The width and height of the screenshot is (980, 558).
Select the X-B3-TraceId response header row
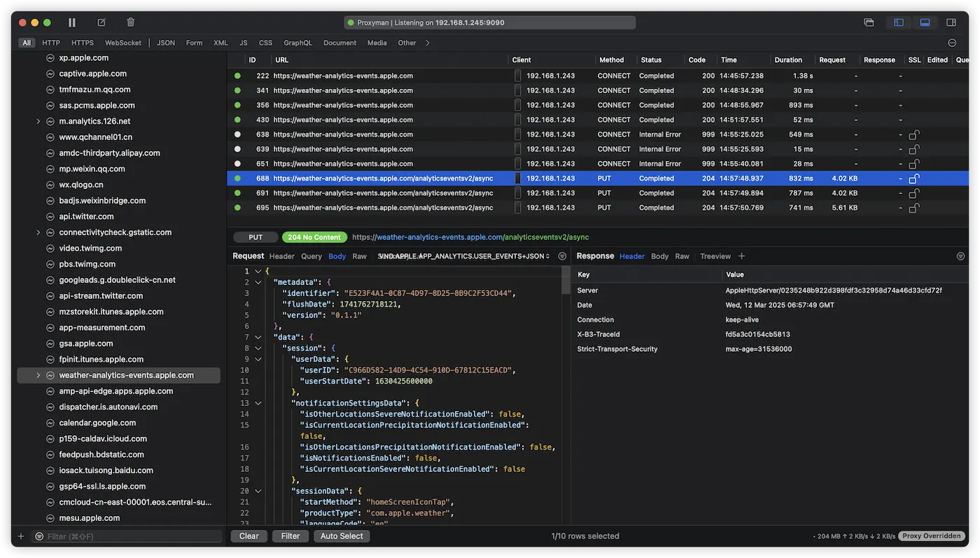(x=770, y=335)
